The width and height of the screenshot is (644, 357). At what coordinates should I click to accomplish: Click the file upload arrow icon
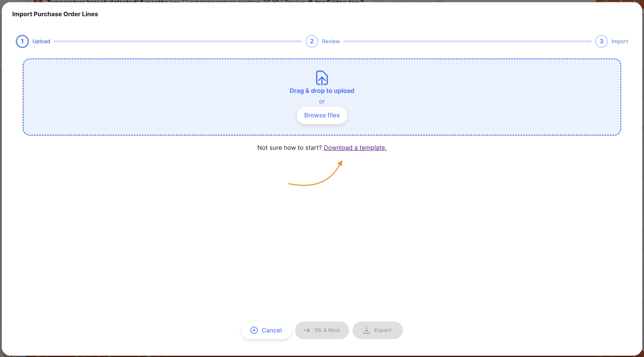pos(322,78)
